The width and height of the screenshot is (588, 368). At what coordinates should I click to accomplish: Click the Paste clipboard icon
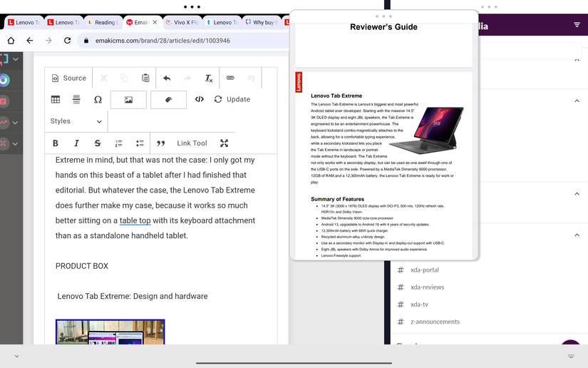click(145, 78)
